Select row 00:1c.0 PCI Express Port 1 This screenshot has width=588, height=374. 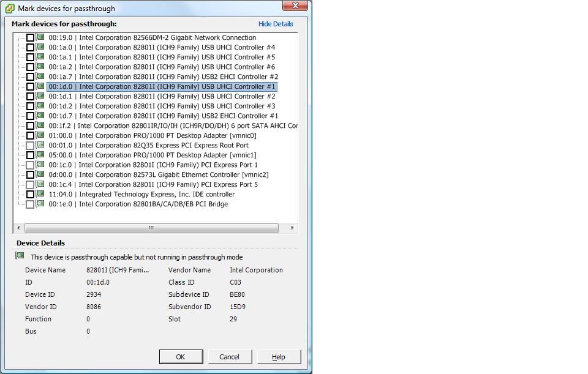[153, 165]
